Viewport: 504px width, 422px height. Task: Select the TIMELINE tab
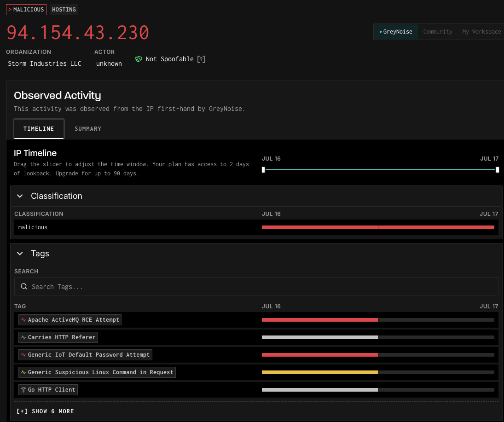pyautogui.click(x=39, y=128)
